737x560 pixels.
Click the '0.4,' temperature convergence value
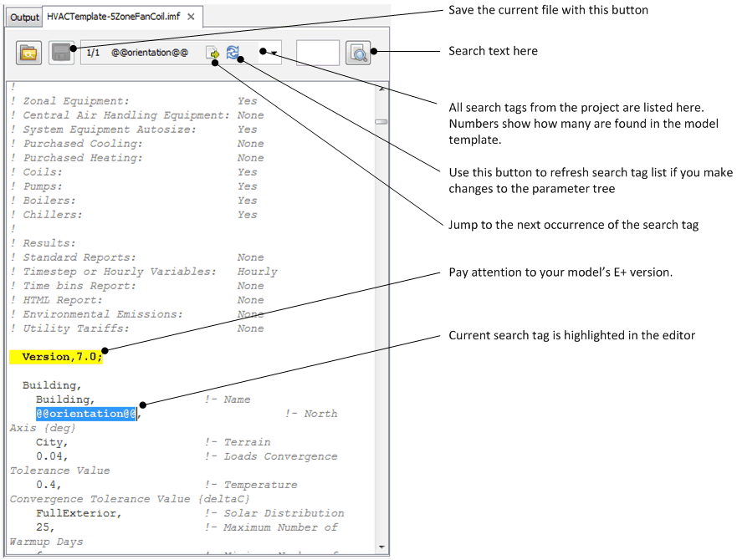[x=49, y=485]
